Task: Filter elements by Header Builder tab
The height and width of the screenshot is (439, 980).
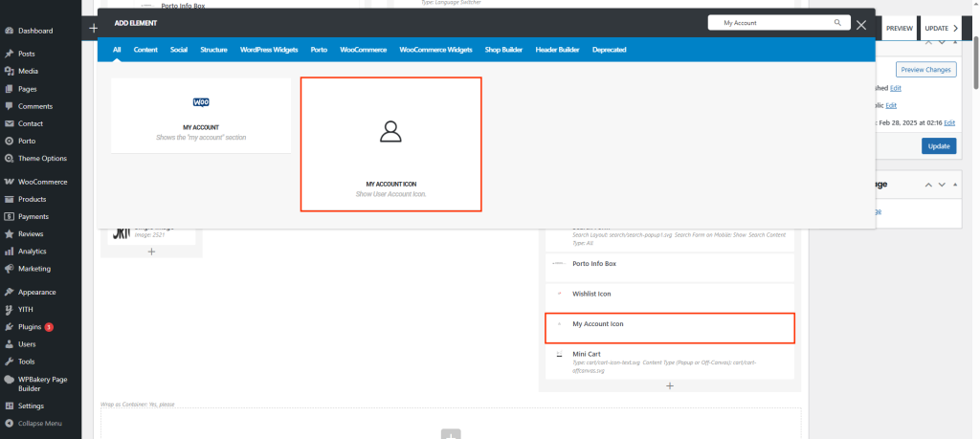Action: pos(558,49)
